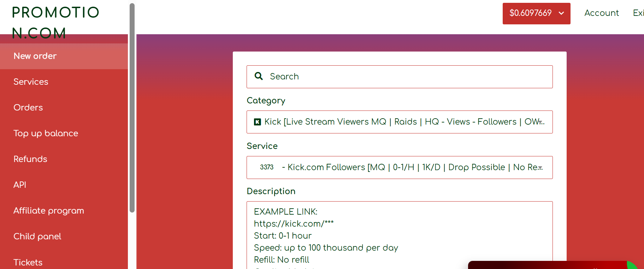Image resolution: width=644 pixels, height=269 pixels.
Task: Click the service ID badge 3373
Action: point(267,167)
